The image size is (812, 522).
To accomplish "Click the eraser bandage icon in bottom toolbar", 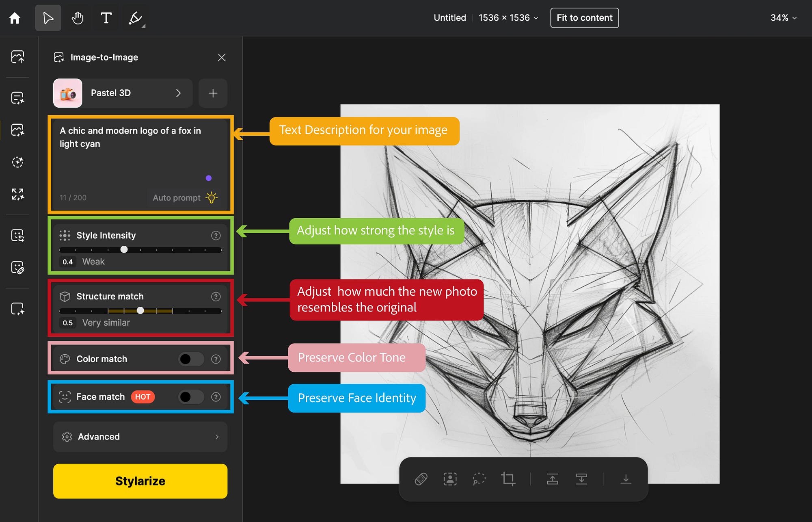I will 421,479.
